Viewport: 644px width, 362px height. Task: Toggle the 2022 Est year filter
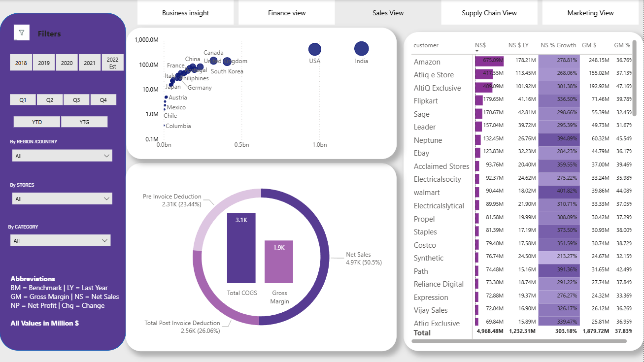112,63
